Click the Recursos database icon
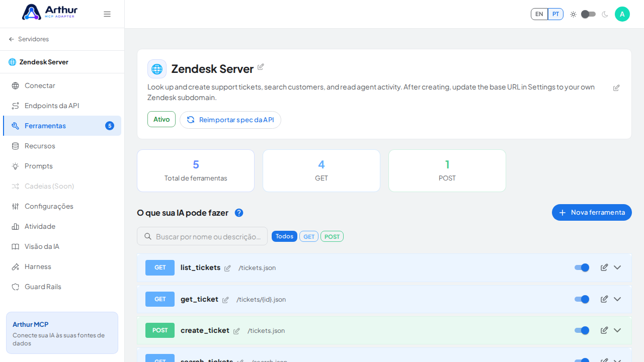The width and height of the screenshot is (644, 362). click(x=16, y=146)
